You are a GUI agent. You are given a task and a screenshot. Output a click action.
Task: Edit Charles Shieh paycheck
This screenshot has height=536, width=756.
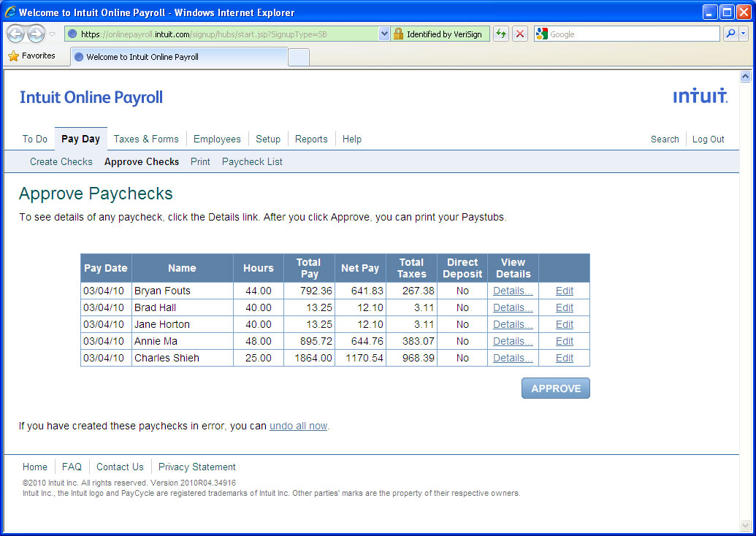[565, 358]
